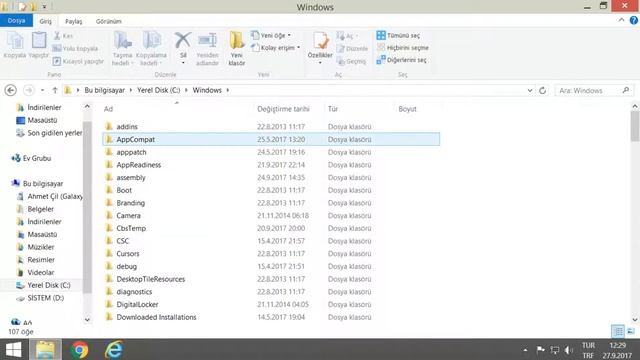Viewport: 640px width, 360px height.
Task: Switch to large icons view in status bar
Action: click(x=631, y=331)
